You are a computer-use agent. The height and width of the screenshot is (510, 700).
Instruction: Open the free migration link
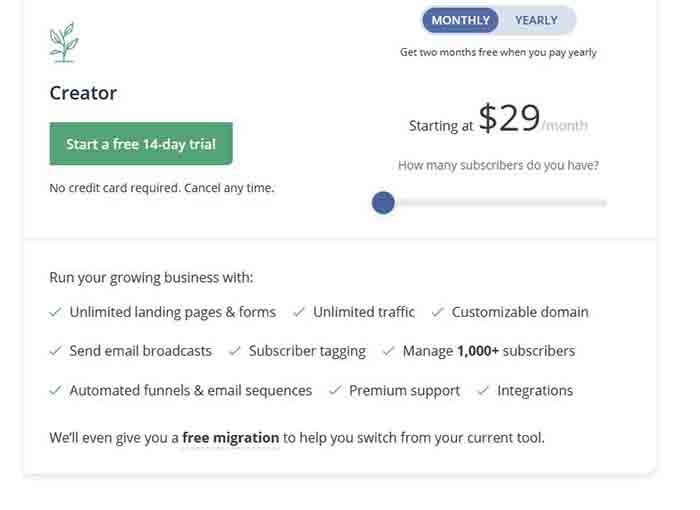point(231,438)
